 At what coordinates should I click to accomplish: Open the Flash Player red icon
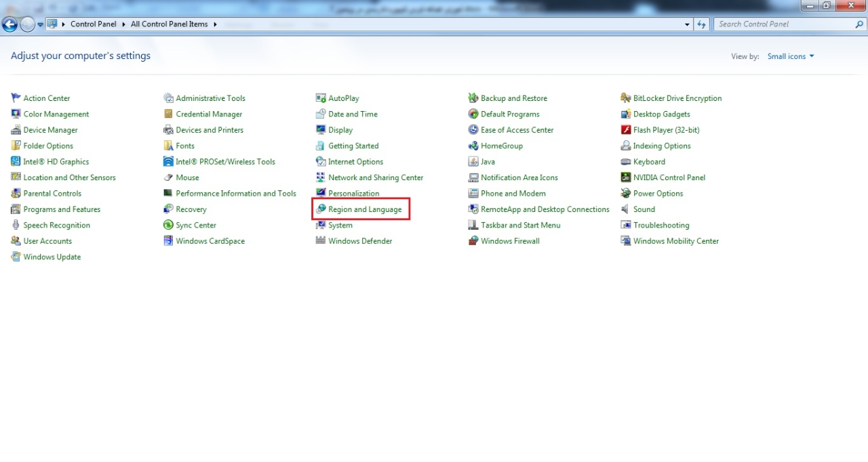[x=626, y=130]
